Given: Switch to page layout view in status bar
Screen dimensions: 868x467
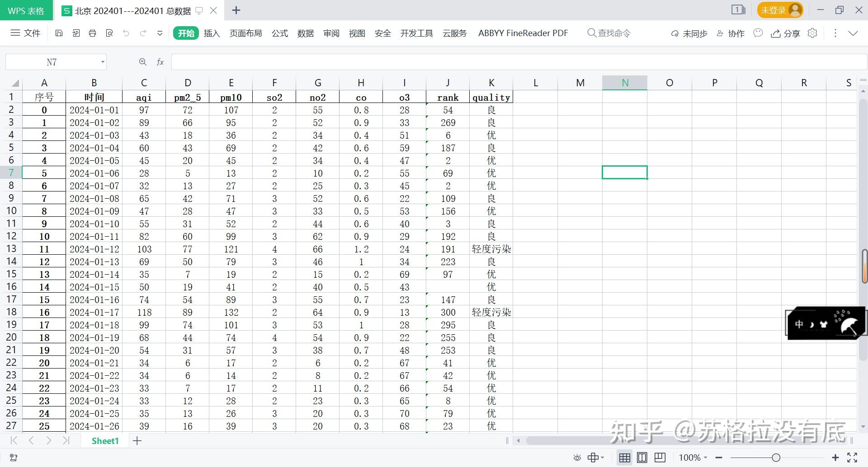Looking at the screenshot, I should pyautogui.click(x=642, y=457).
